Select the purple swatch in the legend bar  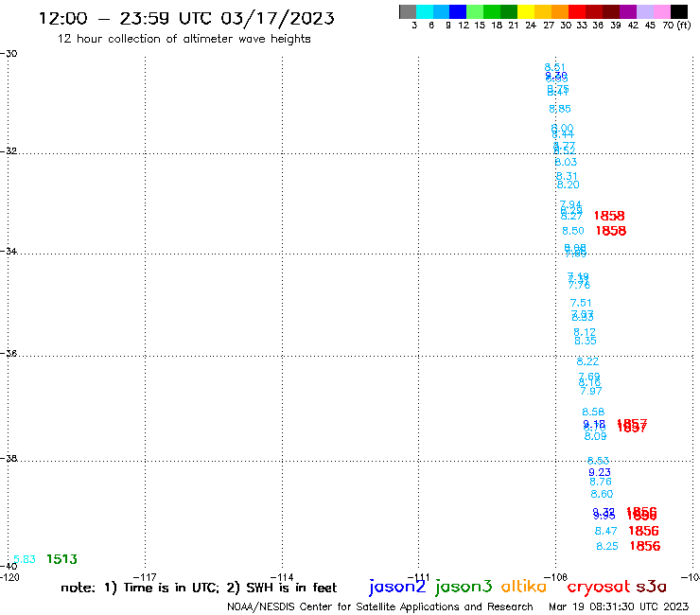[x=628, y=12]
